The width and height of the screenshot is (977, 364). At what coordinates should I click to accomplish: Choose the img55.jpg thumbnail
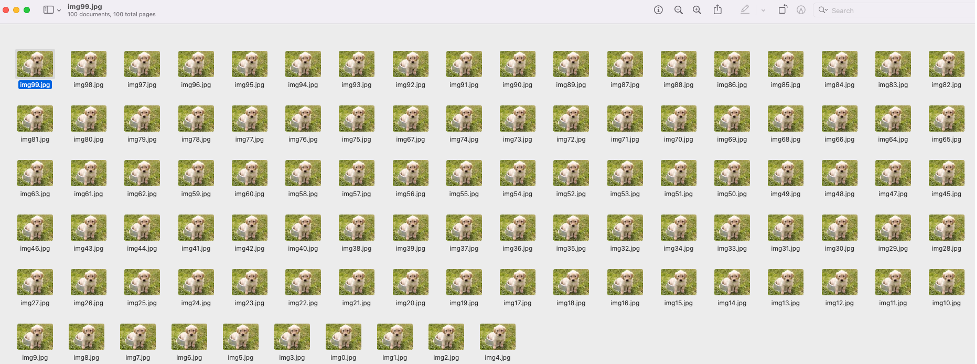[464, 173]
